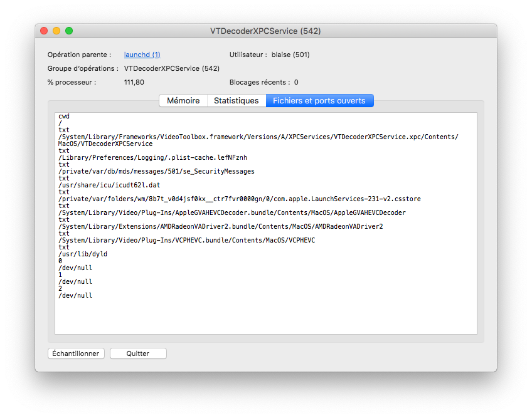
Task: Click the group value VTDecoderXPCService (542)
Action: (172, 68)
